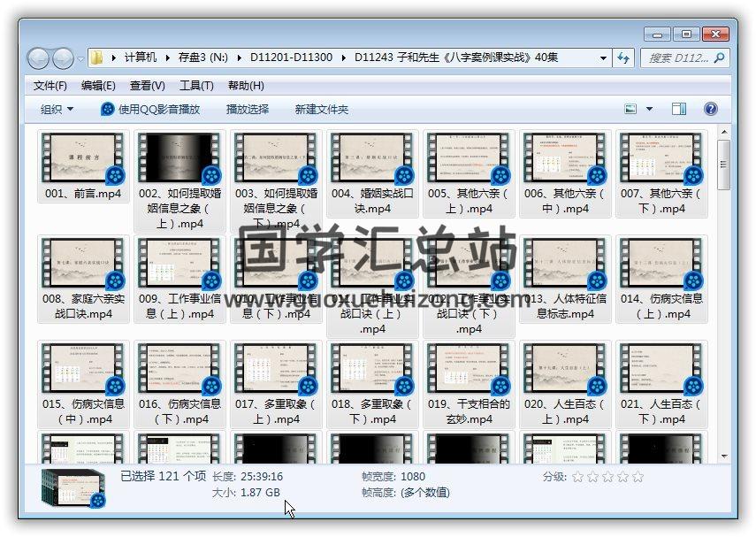Image resolution: width=756 pixels, height=537 pixels.
Task: Click the 大小: 1.87 GB value
Action: click(260, 493)
